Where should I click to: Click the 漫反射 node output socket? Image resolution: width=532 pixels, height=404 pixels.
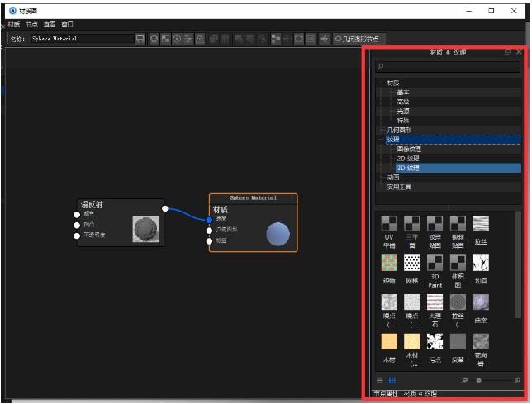165,208
